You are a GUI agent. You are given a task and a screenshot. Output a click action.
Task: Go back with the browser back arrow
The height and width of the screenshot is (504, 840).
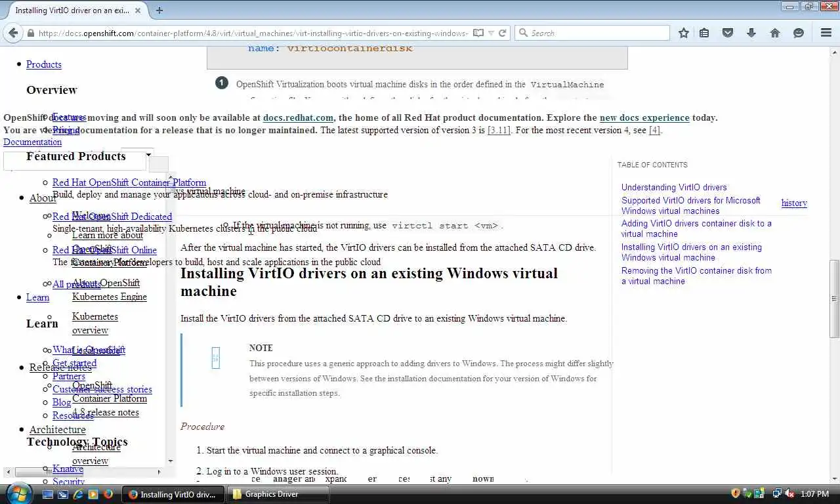[13, 33]
